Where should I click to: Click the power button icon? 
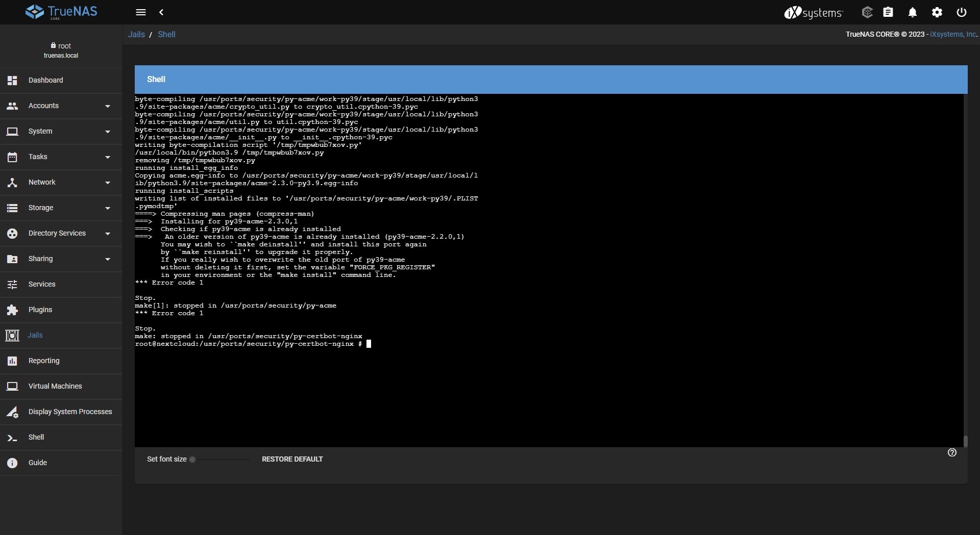962,12
